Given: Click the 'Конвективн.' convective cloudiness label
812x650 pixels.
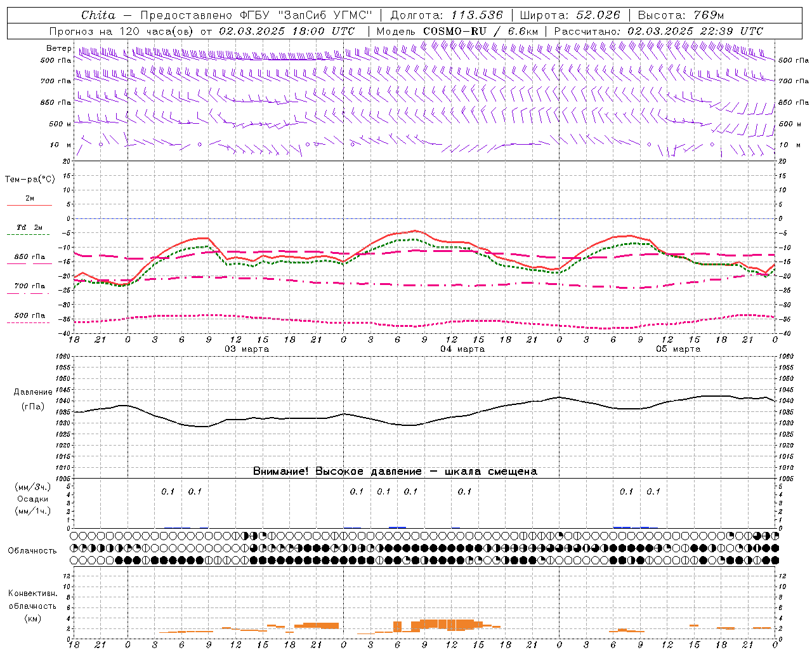Looking at the screenshot, I should (x=32, y=594).
